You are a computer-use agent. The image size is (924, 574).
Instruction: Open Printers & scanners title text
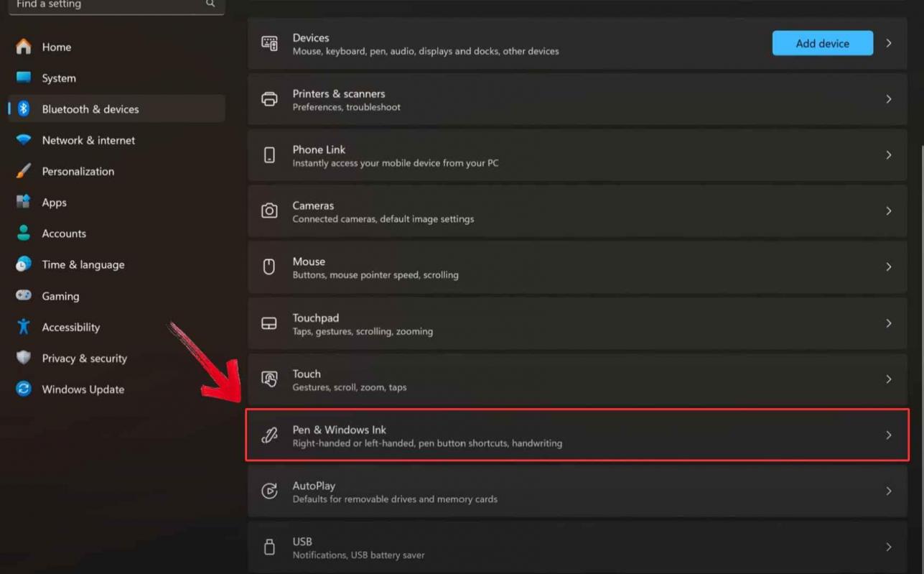point(339,93)
